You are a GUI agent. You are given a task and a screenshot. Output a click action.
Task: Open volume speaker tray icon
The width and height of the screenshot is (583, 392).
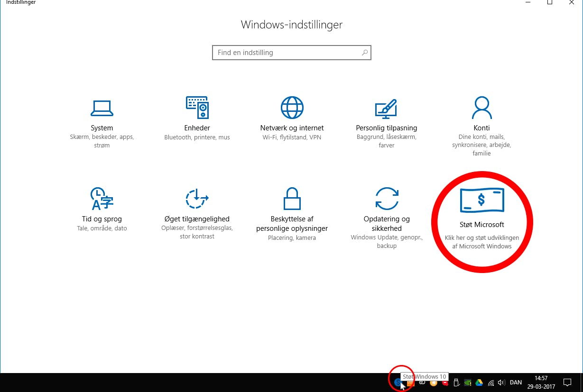pos(502,383)
